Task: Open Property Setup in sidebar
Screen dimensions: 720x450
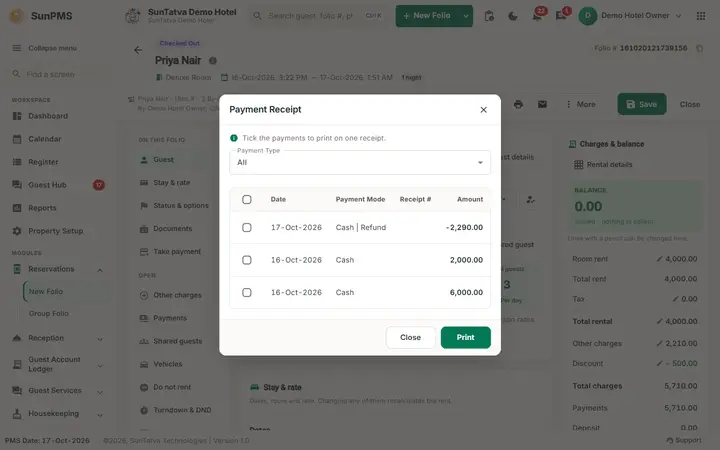Action: point(56,231)
